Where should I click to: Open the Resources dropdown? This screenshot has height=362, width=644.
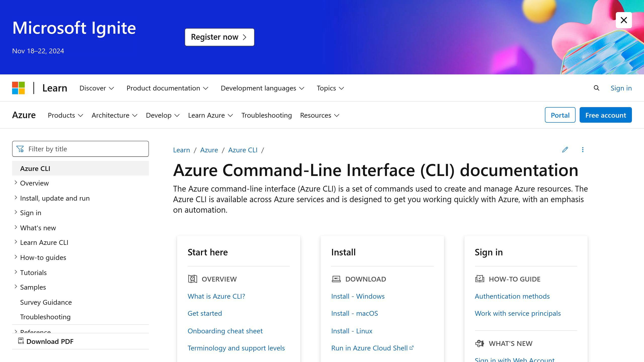click(320, 115)
